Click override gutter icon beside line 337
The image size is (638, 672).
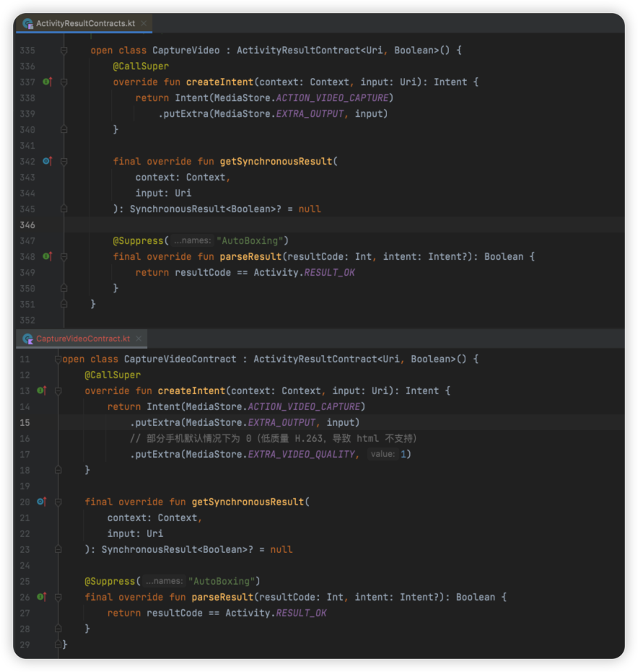tap(48, 82)
